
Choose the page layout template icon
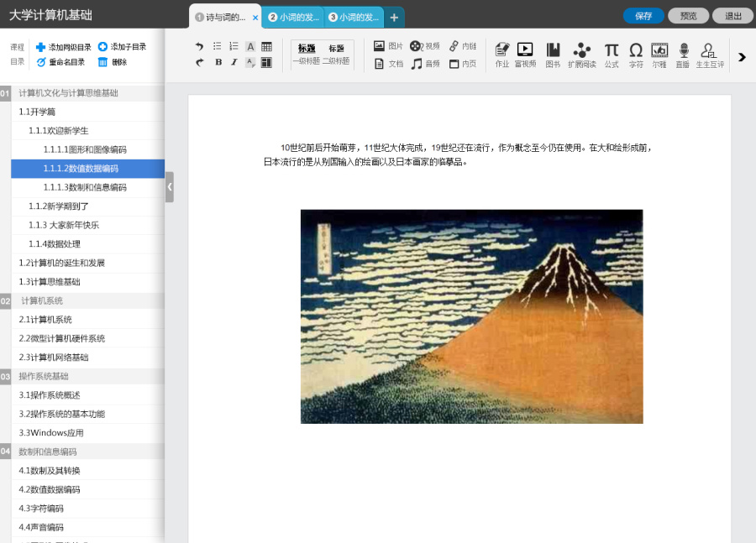point(266,63)
